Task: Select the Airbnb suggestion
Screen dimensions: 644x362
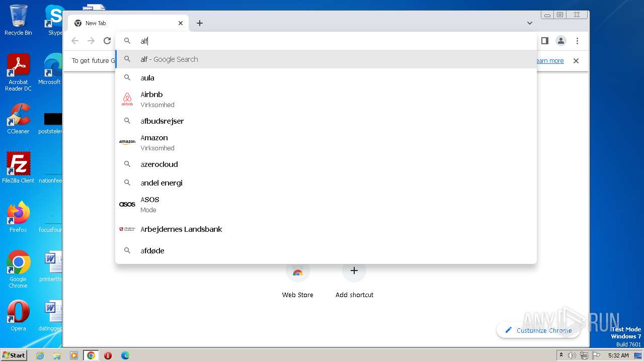Action: pos(326,100)
